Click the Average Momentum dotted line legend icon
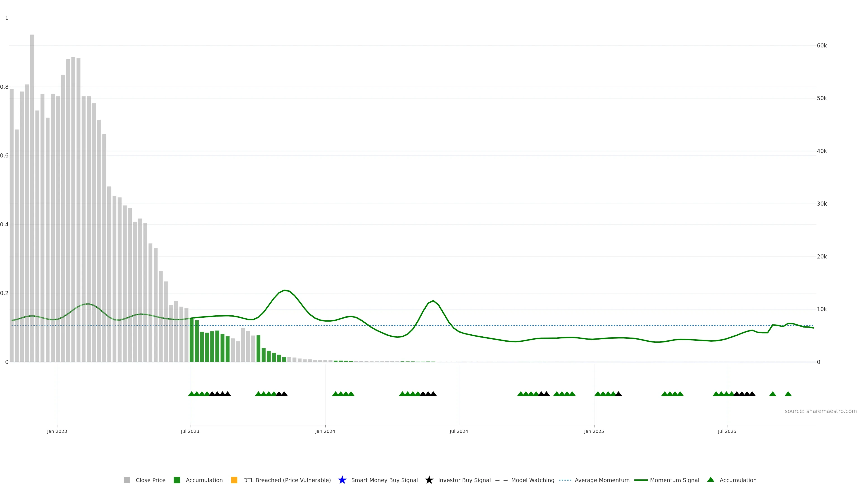The height and width of the screenshot is (488, 868). pyautogui.click(x=565, y=480)
